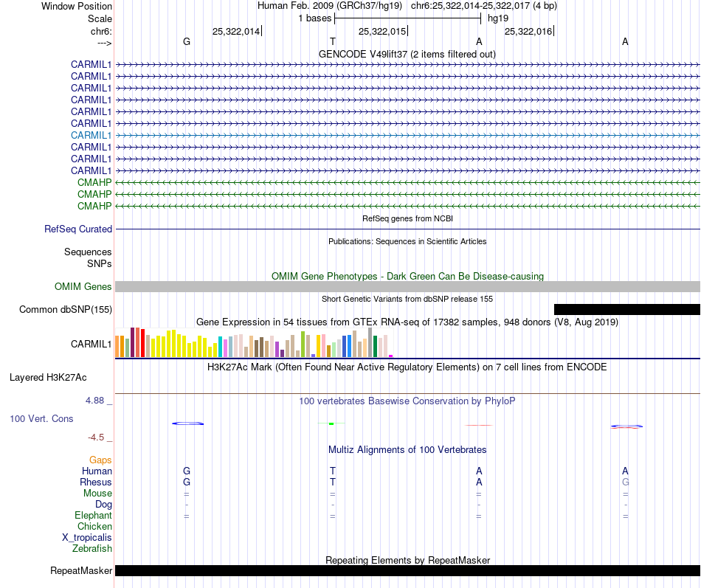Click the Gaps row label
Viewport: 701px width, 588px height.
100,460
